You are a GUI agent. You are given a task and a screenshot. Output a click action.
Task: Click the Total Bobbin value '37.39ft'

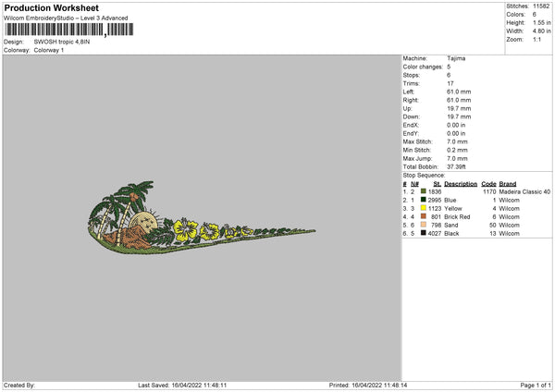pyautogui.click(x=457, y=166)
